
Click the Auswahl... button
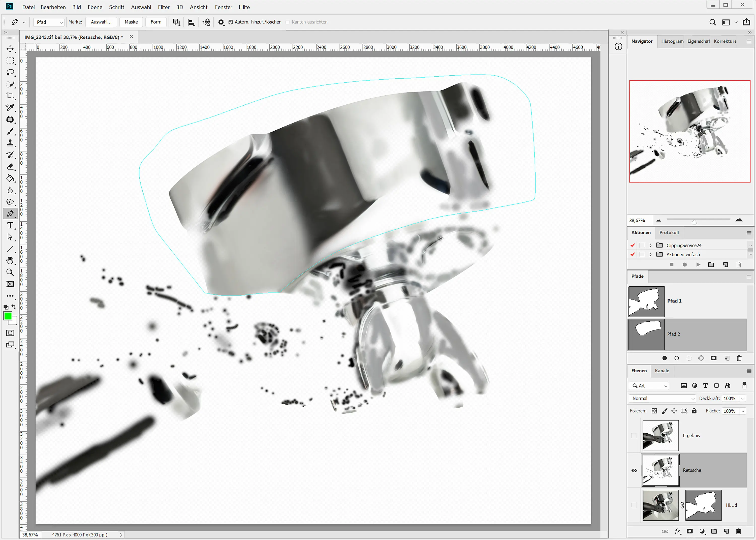click(x=101, y=22)
